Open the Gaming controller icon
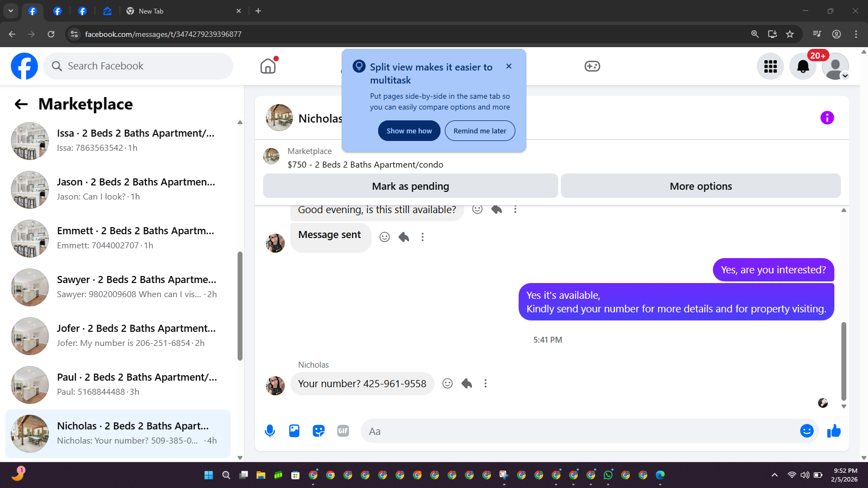The width and height of the screenshot is (868, 488). [592, 66]
